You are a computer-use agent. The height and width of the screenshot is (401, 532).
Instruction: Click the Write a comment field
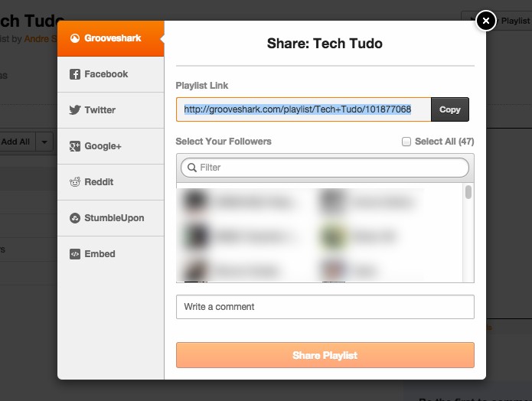click(x=325, y=307)
